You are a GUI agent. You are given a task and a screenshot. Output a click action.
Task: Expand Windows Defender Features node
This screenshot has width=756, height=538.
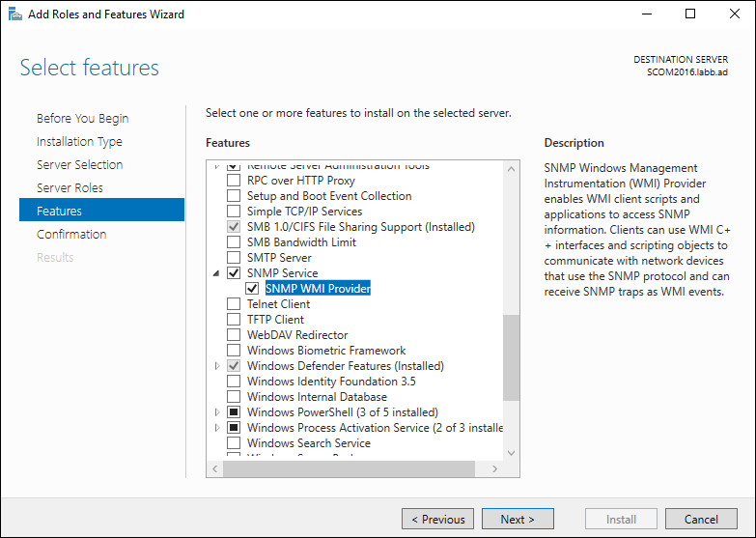point(217,366)
